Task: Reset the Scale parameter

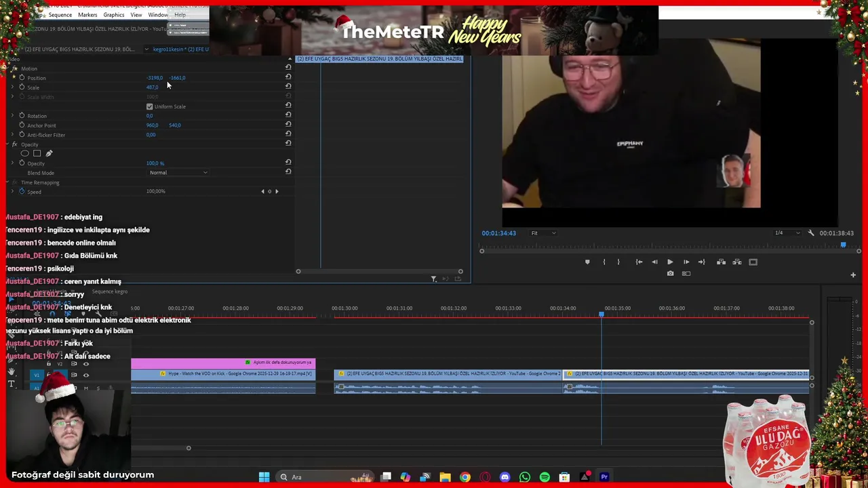Action: pyautogui.click(x=288, y=86)
